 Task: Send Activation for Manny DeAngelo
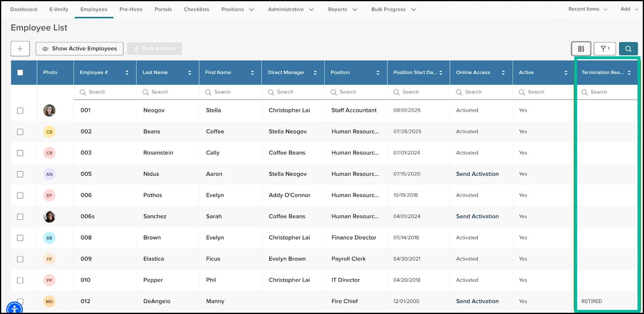477,301
